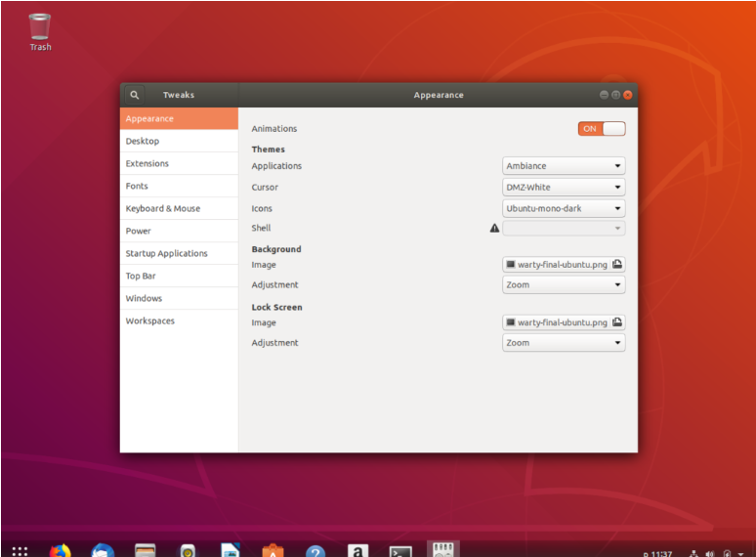
Task: Select Startup Applications in the sidebar
Action: point(179,253)
